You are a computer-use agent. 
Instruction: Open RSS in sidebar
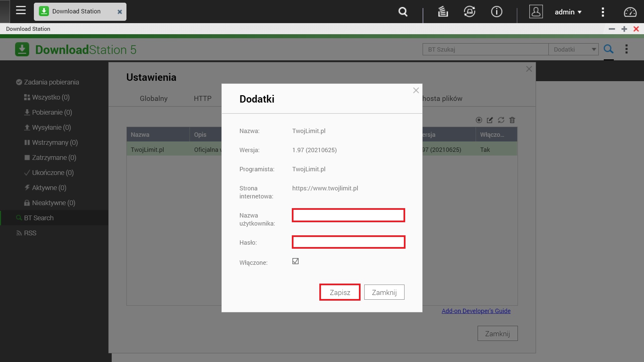[26, 233]
